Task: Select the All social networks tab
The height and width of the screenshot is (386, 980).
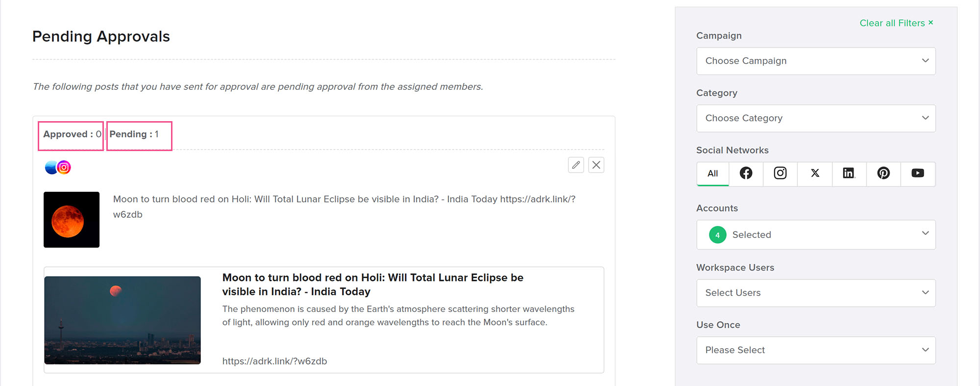Action: (x=712, y=174)
